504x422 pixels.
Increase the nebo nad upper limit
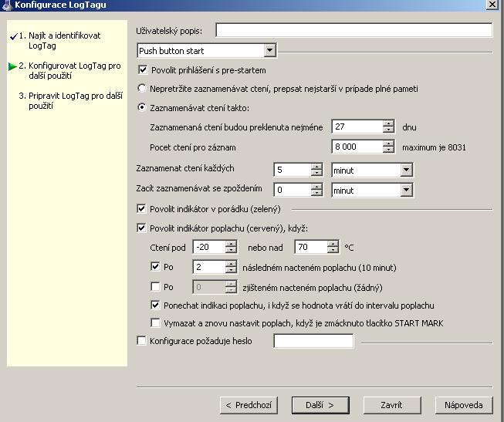tap(333, 244)
